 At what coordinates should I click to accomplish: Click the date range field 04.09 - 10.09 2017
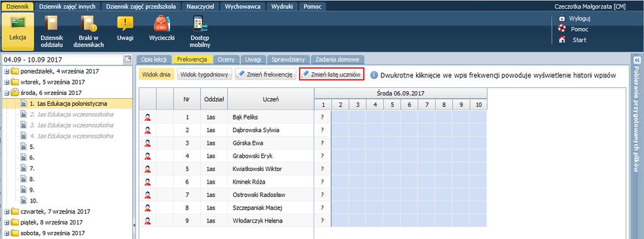pos(63,60)
